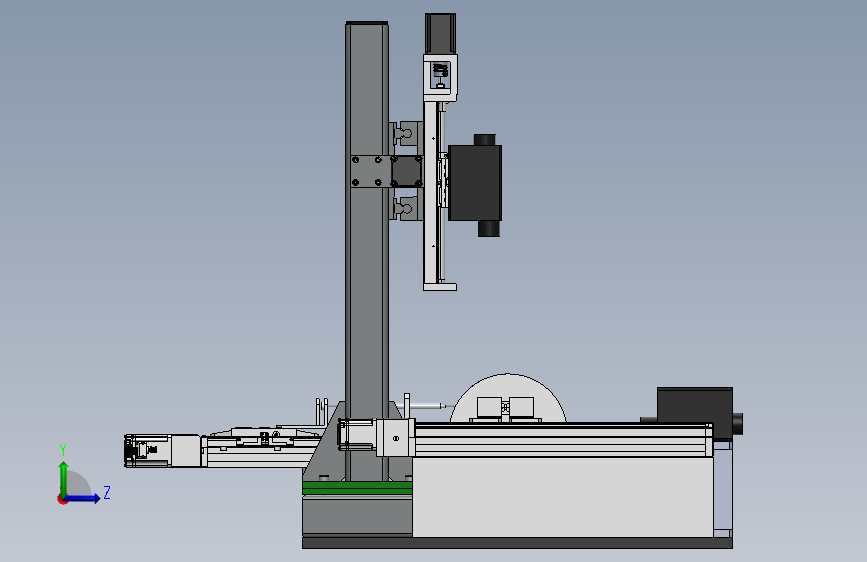867x562 pixels.
Task: Select the bottom end cap of the vertical actuator
Action: pyautogui.click(x=440, y=287)
